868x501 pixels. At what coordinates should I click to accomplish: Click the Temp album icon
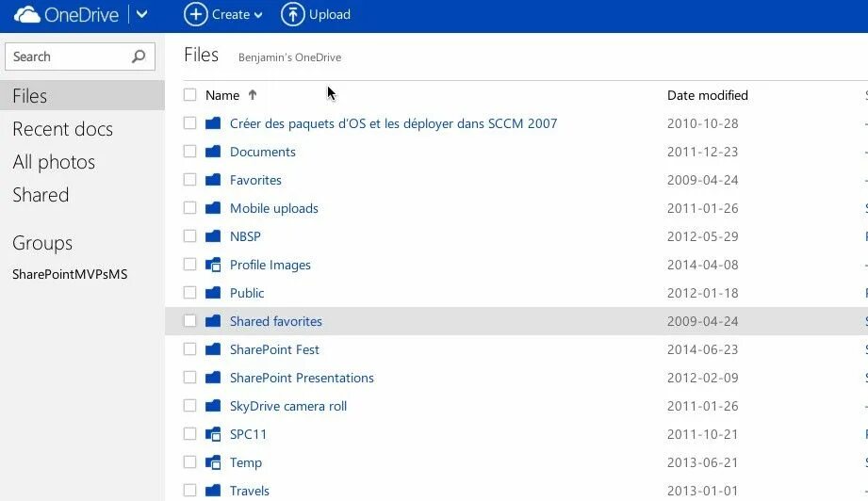click(x=213, y=462)
